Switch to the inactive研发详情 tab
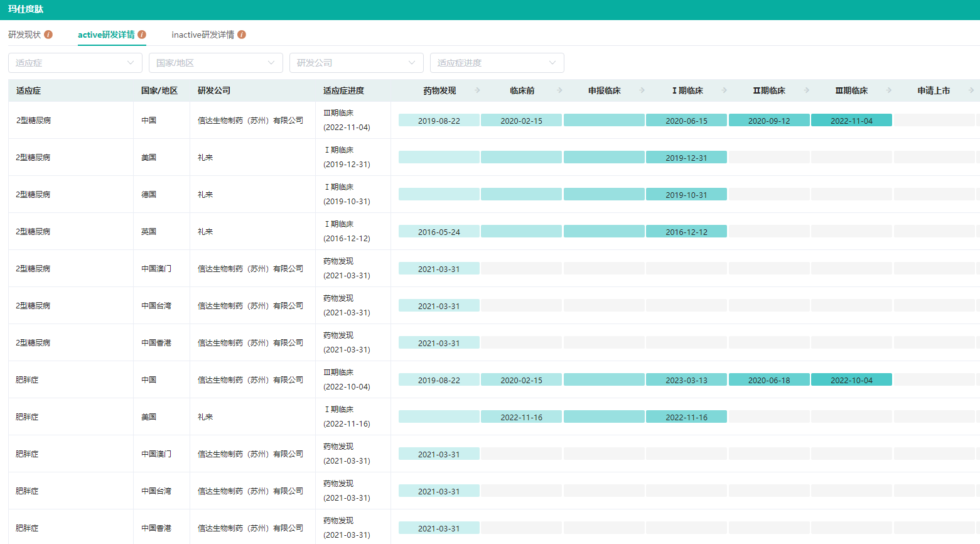The image size is (980, 544). click(203, 35)
